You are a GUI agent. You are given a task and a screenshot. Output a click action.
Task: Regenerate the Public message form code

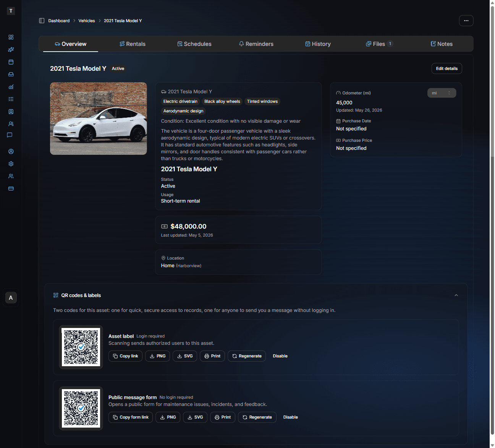tap(257, 417)
